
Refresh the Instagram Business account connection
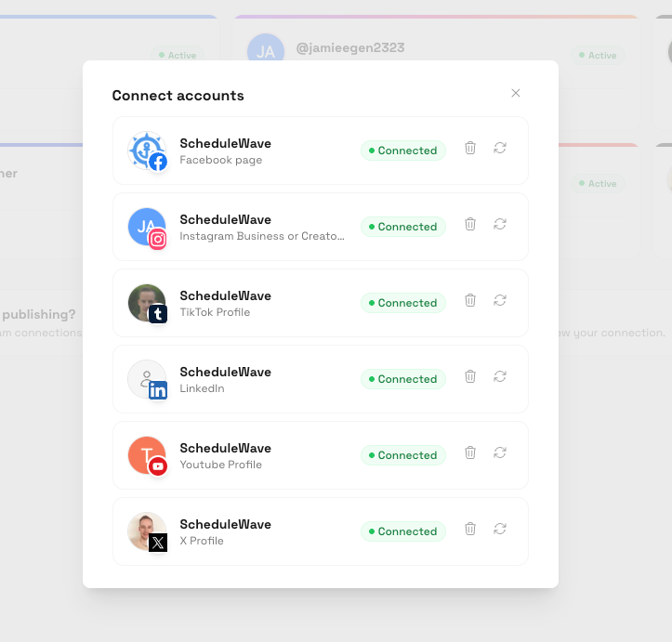(500, 225)
